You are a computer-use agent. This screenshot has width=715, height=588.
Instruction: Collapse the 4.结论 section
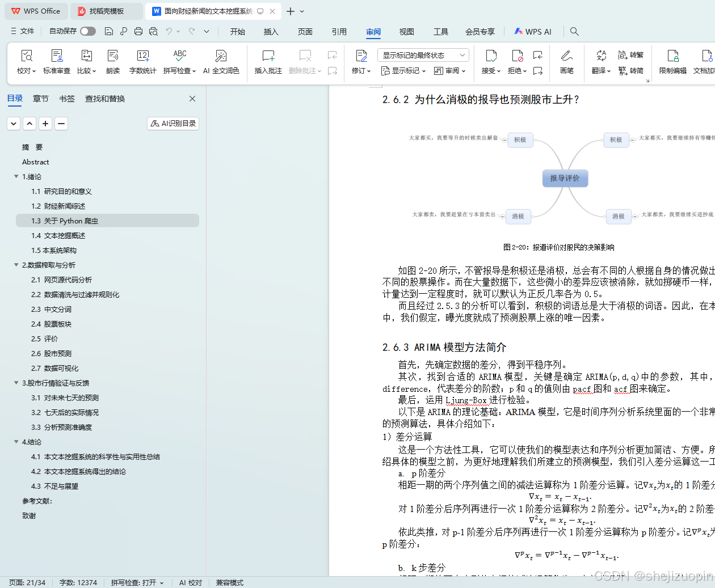[x=16, y=442]
